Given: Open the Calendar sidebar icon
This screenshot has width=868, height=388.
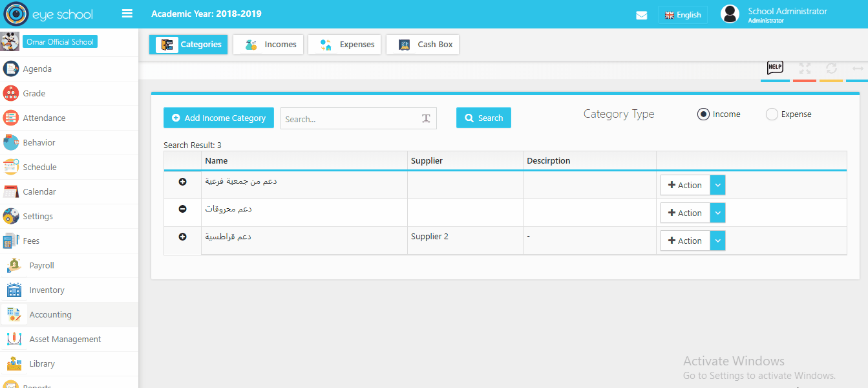Looking at the screenshot, I should coord(11,191).
